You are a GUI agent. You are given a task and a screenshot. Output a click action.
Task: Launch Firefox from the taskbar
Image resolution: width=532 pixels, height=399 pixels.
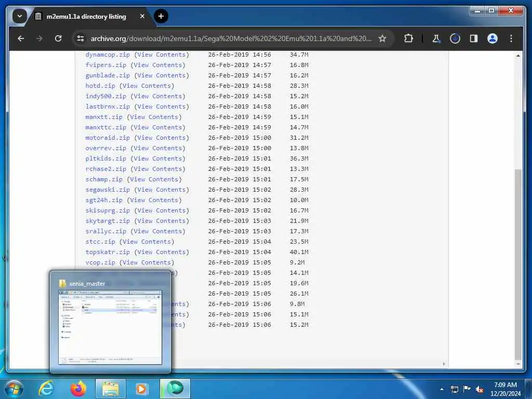(78, 389)
